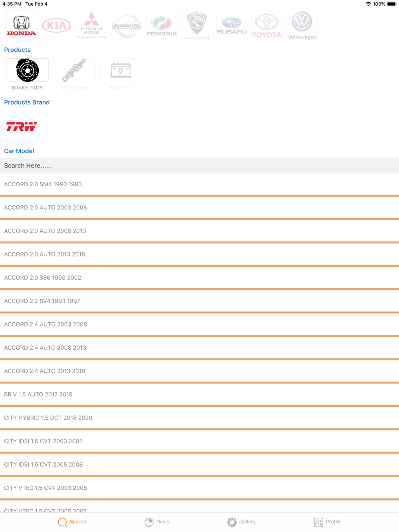The image size is (399, 532).
Task: Select the Toyota brand logo
Action: [267, 26]
